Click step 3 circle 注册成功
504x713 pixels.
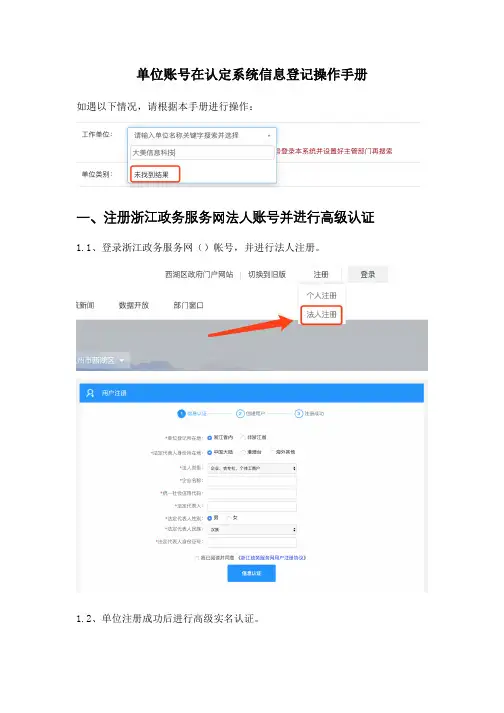[x=299, y=413]
